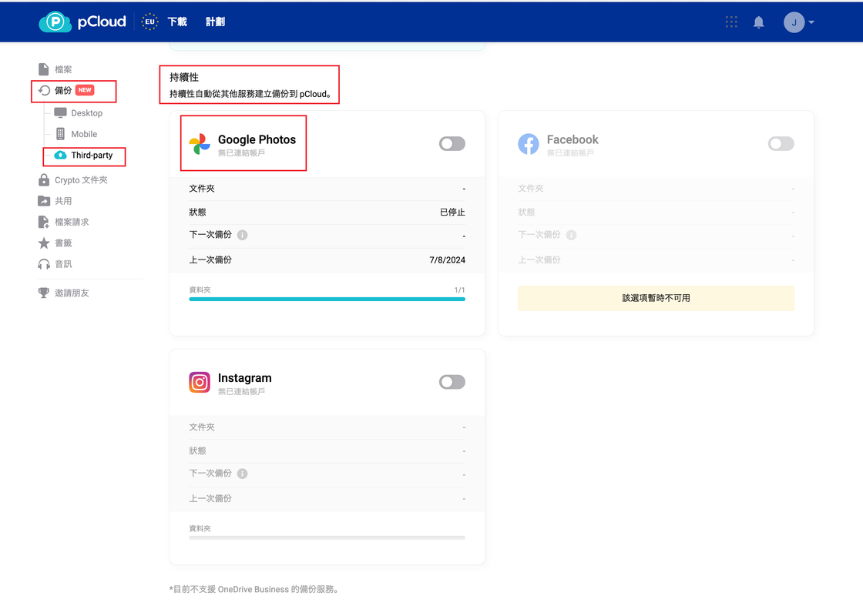Click the EU region badge icon
This screenshot has height=616, width=863.
click(149, 22)
